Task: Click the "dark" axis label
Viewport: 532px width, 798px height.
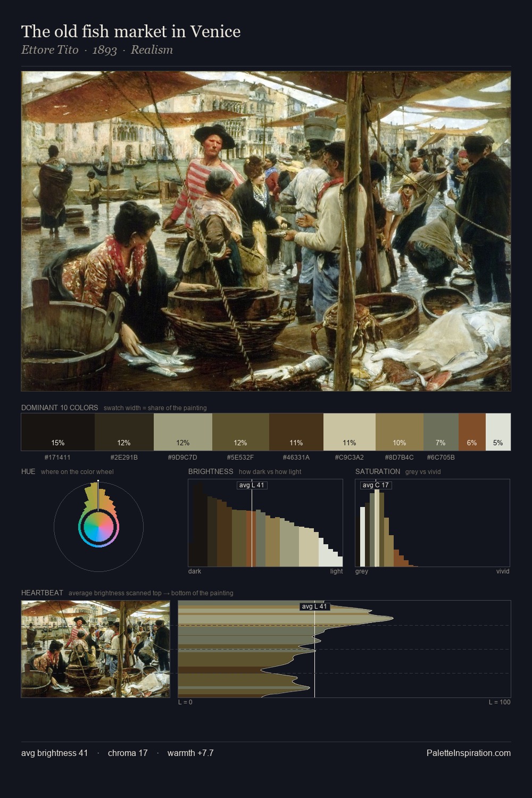Action: click(x=195, y=571)
